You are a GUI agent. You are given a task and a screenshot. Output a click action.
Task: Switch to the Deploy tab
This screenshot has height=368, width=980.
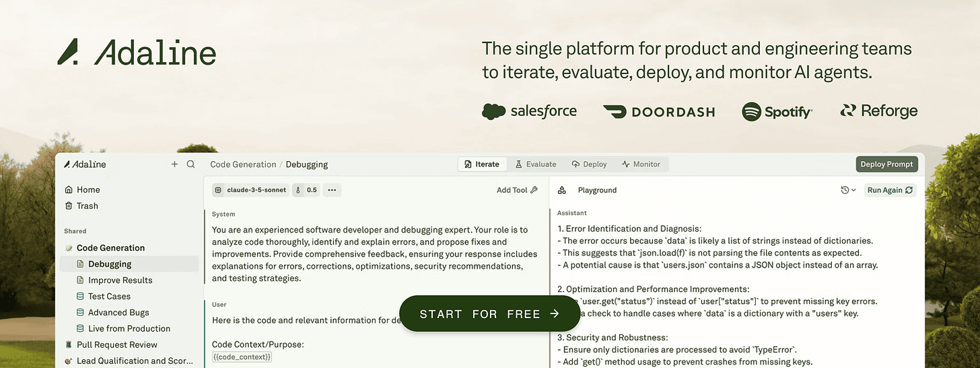(589, 164)
